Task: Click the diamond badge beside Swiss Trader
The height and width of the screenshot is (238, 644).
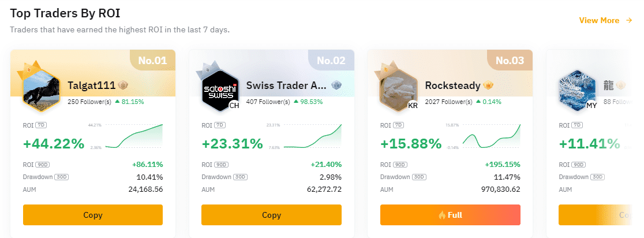Action: (x=336, y=85)
